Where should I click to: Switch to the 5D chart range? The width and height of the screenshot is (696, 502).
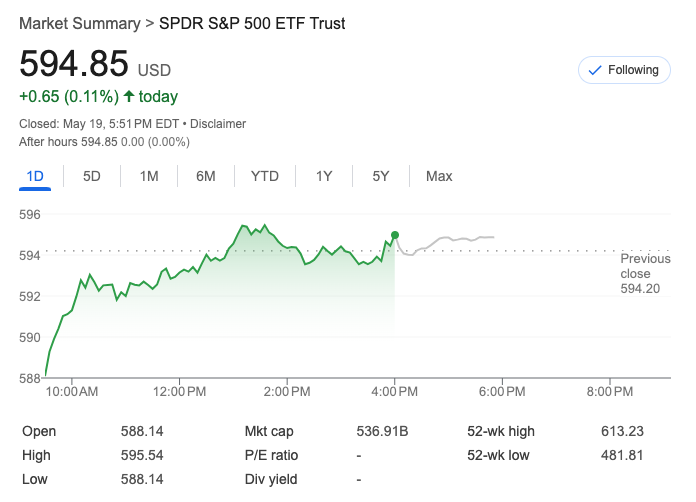click(x=92, y=176)
